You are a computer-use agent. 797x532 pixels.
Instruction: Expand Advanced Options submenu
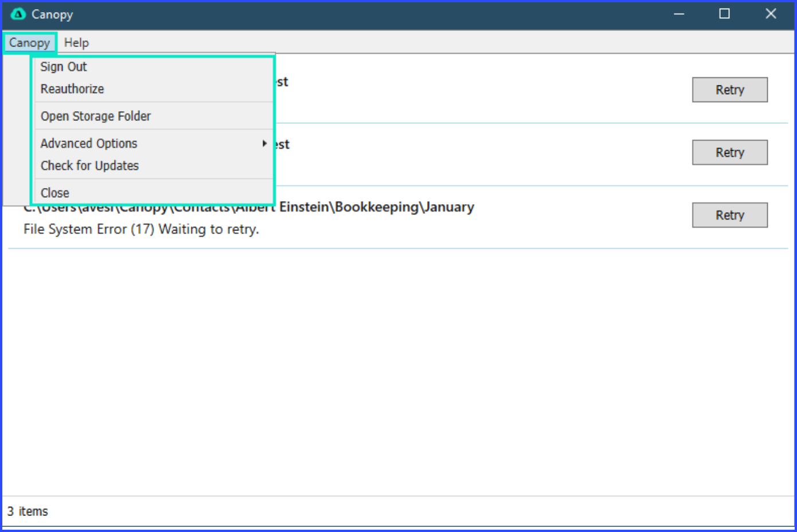(x=153, y=143)
